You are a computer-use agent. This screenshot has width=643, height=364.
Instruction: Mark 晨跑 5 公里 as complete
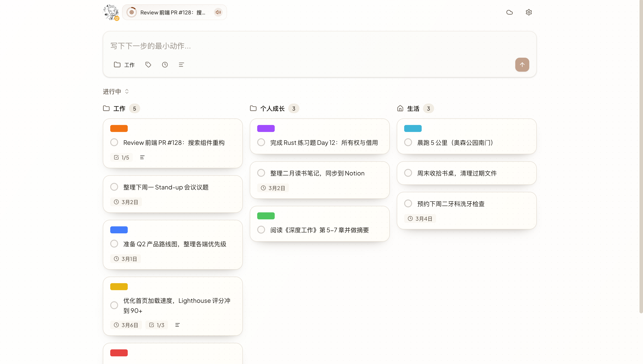click(408, 142)
